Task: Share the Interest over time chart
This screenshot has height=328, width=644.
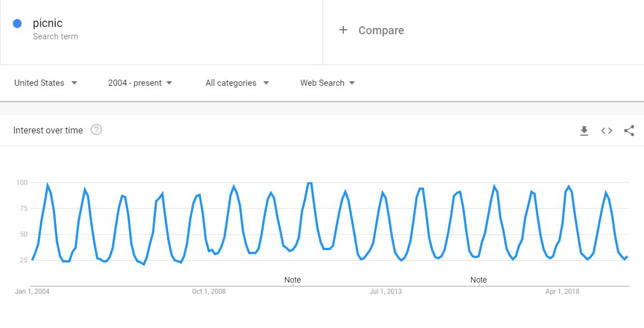Action: pyautogui.click(x=629, y=131)
